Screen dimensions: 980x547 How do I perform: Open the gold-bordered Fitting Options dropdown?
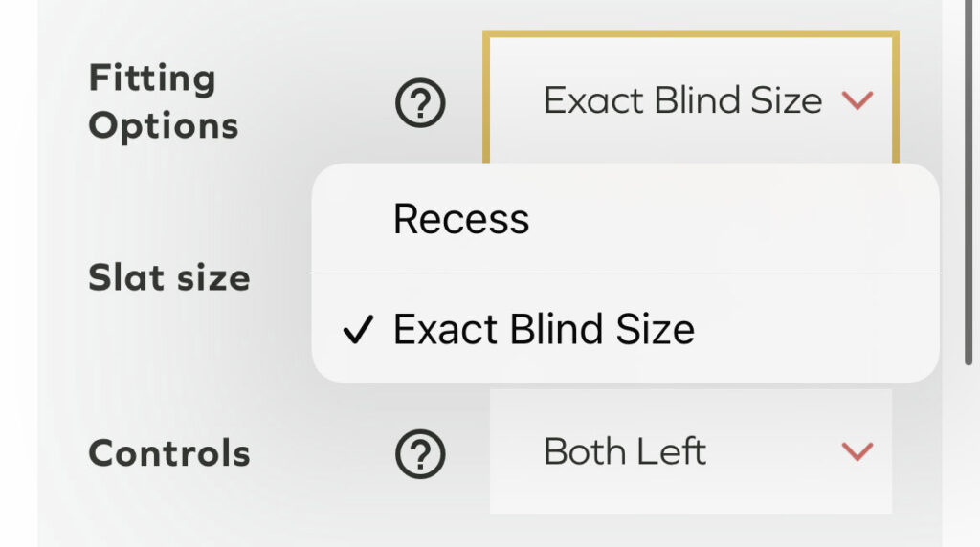pyautogui.click(x=689, y=100)
